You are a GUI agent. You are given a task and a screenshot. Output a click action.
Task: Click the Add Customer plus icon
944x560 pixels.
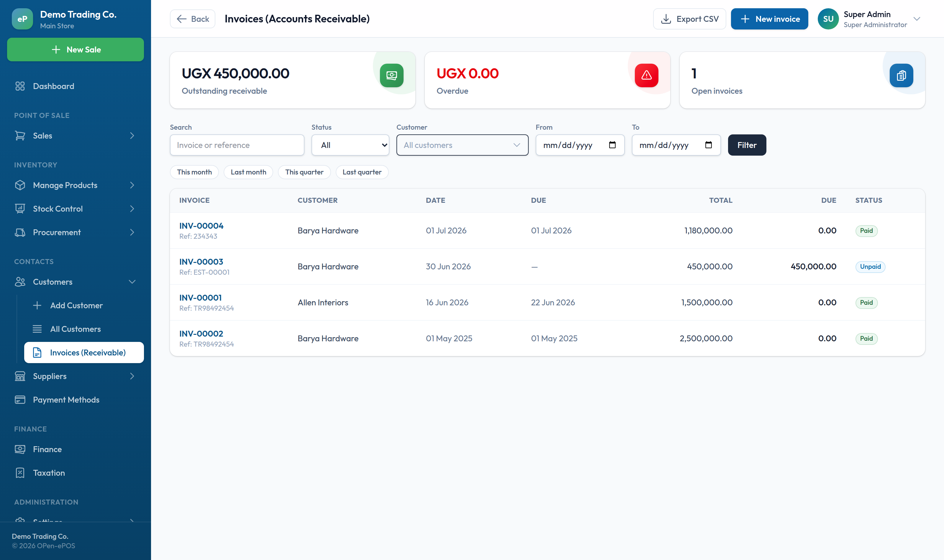tap(37, 305)
